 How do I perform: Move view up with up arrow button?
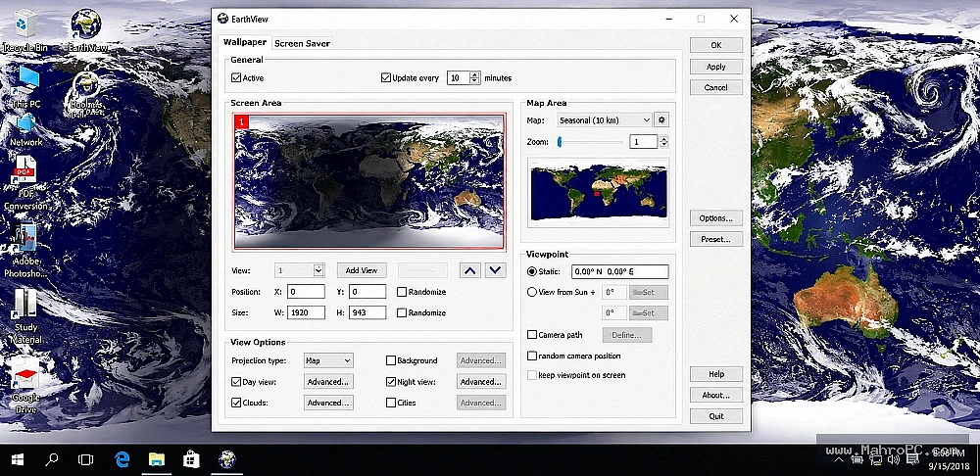pos(470,270)
